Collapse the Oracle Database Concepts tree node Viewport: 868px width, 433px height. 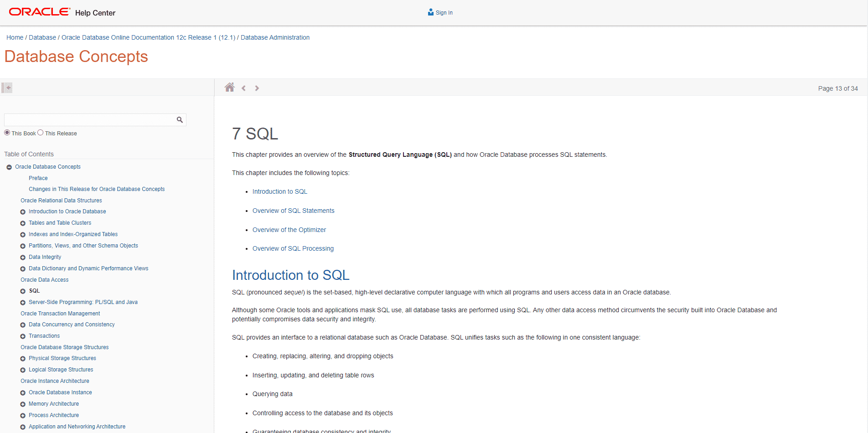9,167
